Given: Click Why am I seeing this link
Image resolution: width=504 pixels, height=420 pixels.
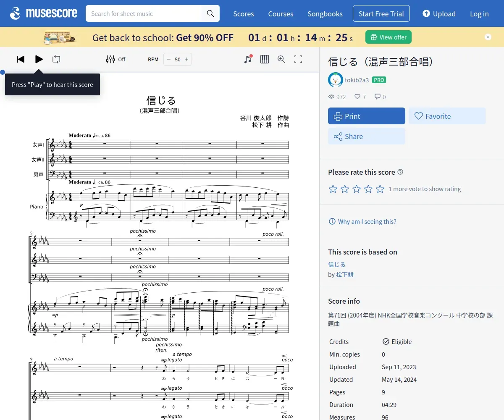Looking at the screenshot, I should click(362, 221).
